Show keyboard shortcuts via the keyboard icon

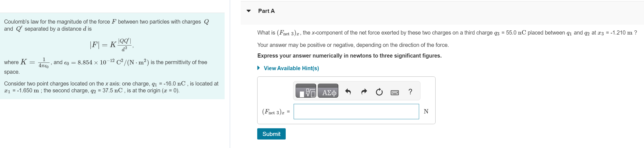[394, 92]
